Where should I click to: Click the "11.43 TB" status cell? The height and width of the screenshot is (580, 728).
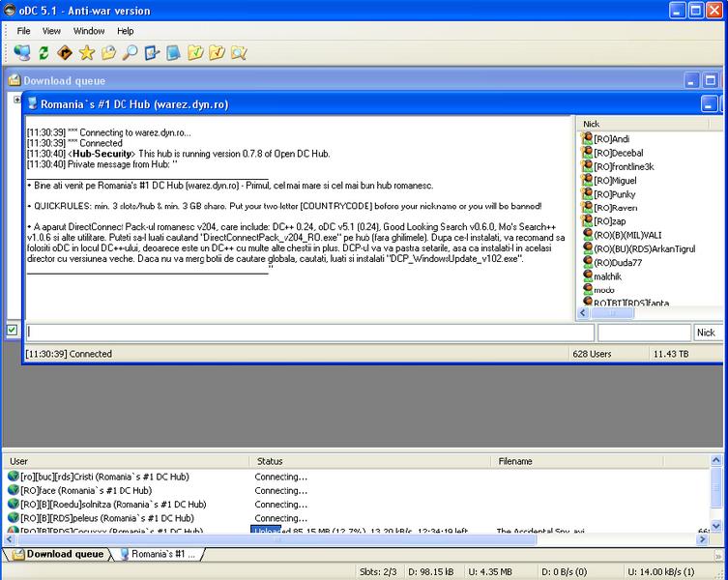(685, 354)
